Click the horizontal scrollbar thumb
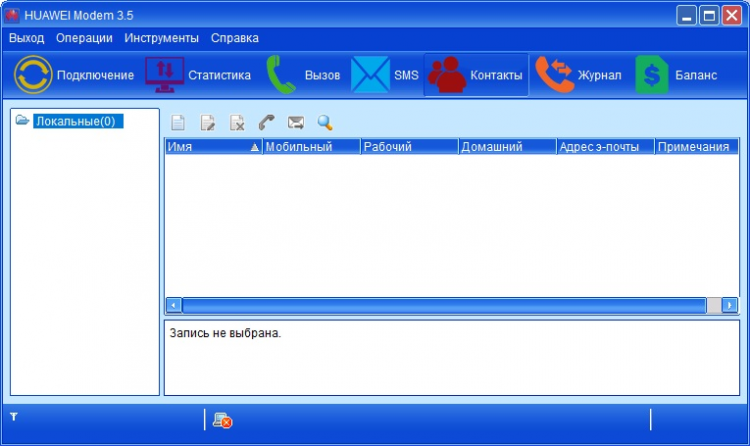Image resolution: width=750 pixels, height=446 pixels. pyautogui.click(x=444, y=305)
